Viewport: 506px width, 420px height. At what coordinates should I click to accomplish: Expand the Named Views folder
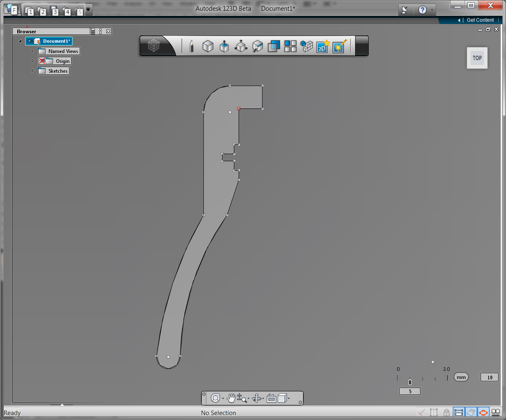[x=32, y=51]
